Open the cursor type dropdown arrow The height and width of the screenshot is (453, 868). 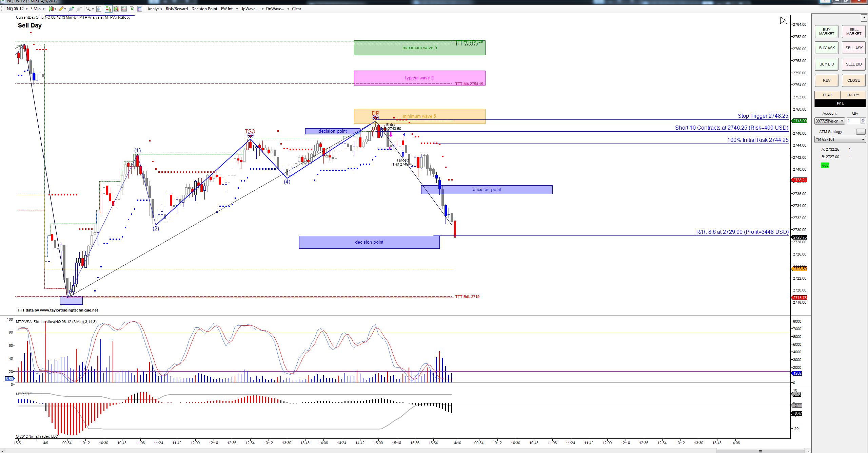tap(93, 9)
